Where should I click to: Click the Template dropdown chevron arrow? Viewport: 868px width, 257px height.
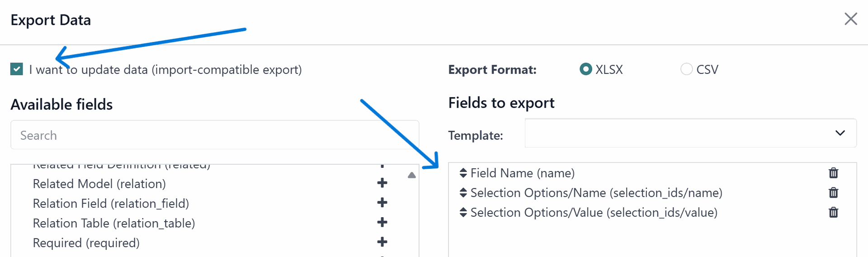(840, 133)
